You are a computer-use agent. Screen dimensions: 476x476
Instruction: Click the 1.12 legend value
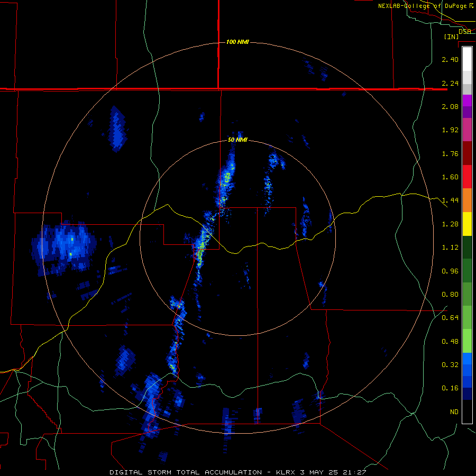point(450,248)
